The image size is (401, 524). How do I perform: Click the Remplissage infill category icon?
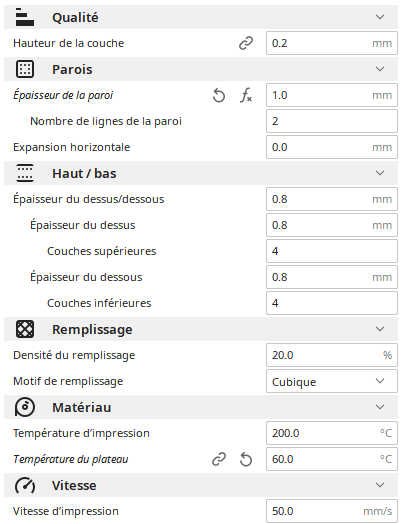[25, 329]
